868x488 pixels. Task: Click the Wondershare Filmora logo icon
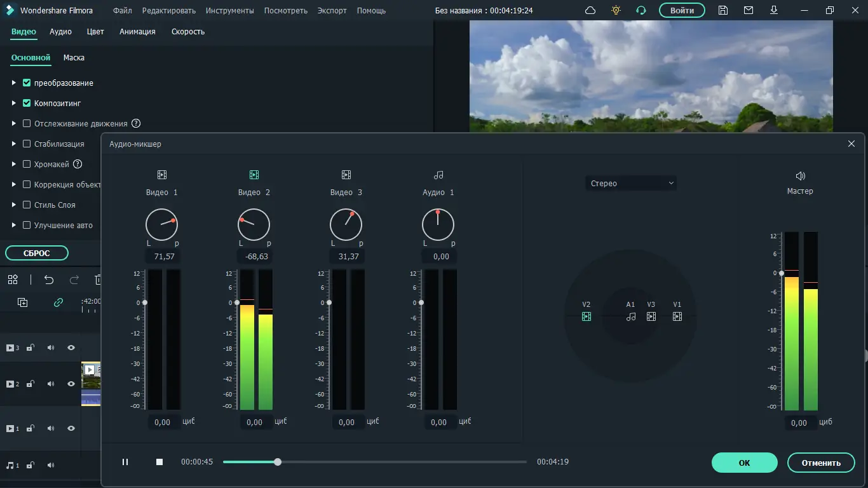(10, 10)
